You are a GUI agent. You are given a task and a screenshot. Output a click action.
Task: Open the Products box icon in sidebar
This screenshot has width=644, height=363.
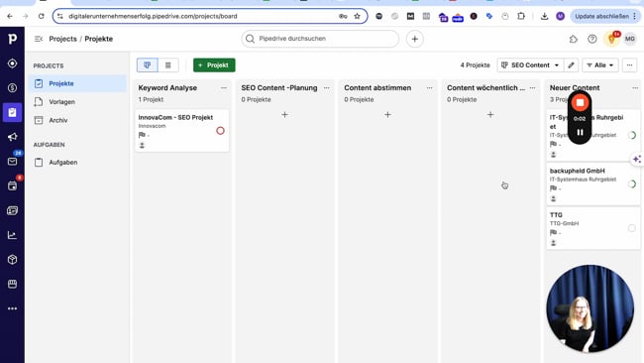point(12,260)
